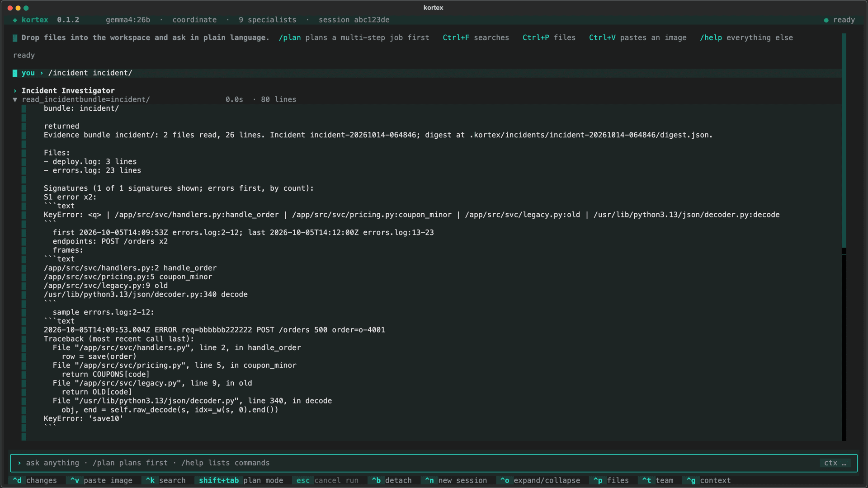Expand the Incident Investigator section
The height and width of the screenshot is (488, 868).
(x=15, y=91)
